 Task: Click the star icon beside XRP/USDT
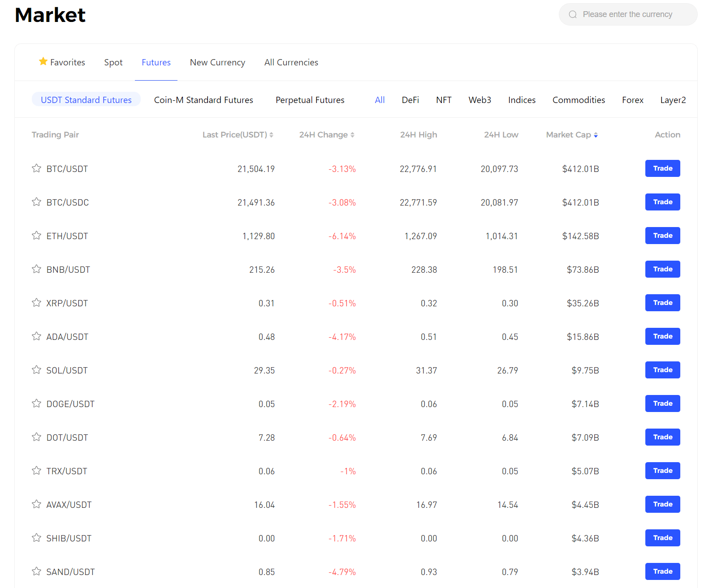tap(36, 303)
